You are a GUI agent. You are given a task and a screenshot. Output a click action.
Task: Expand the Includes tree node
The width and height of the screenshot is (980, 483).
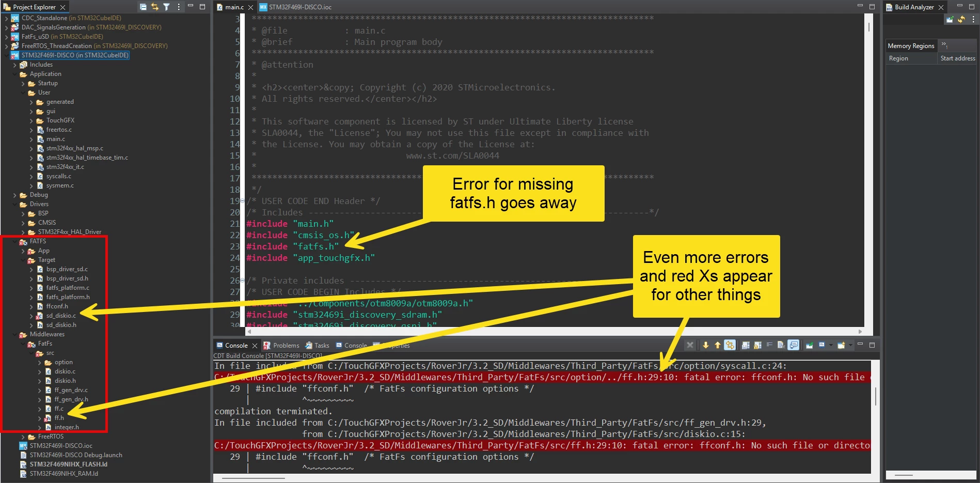click(x=14, y=65)
